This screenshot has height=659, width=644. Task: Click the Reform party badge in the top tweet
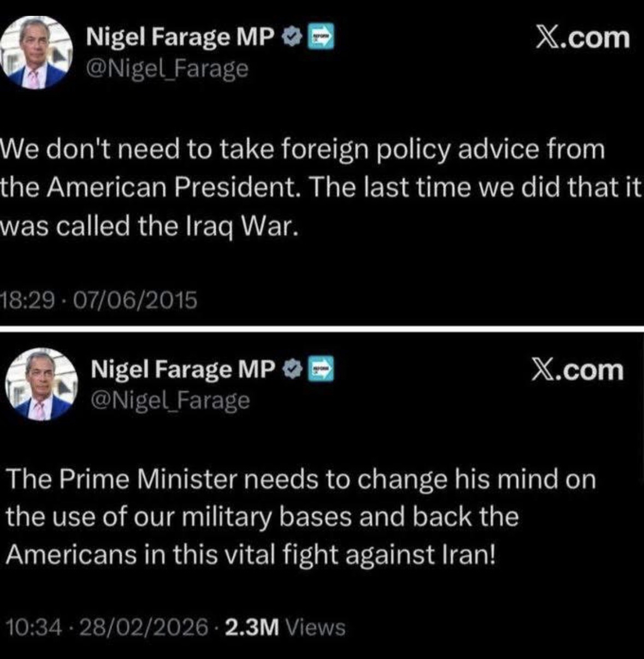322,37
